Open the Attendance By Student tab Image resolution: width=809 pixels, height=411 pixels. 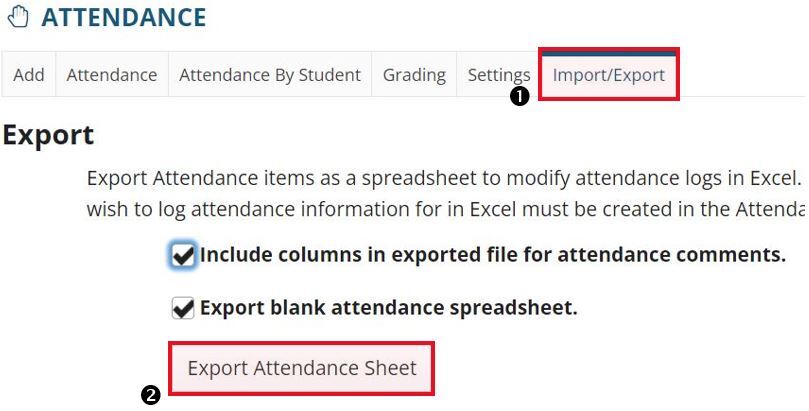pos(270,75)
